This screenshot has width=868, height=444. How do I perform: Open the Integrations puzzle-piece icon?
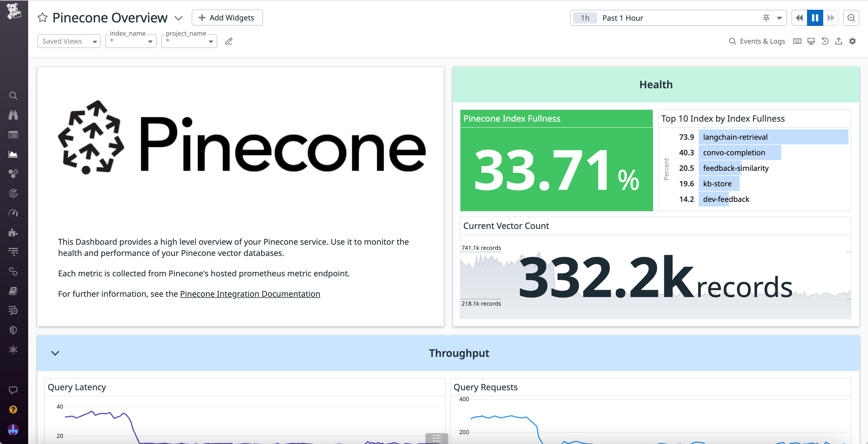coord(13,232)
